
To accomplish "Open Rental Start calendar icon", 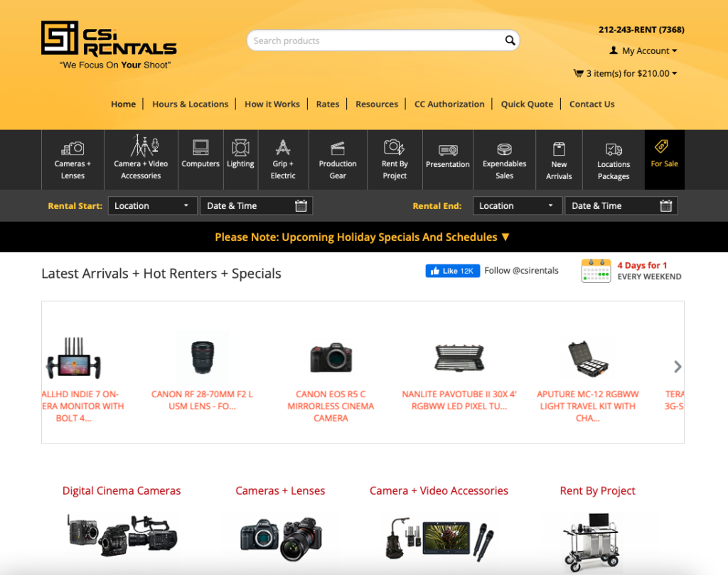I will [x=301, y=205].
